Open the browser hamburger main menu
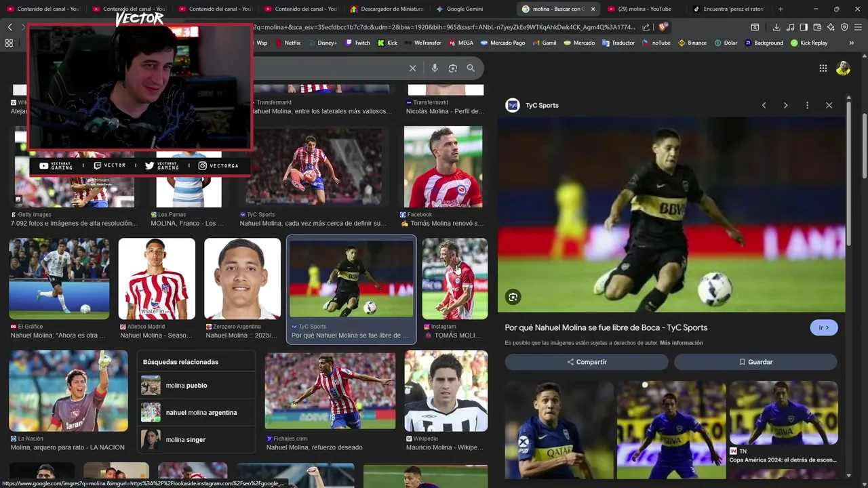This screenshot has height=488, width=868. click(858, 27)
